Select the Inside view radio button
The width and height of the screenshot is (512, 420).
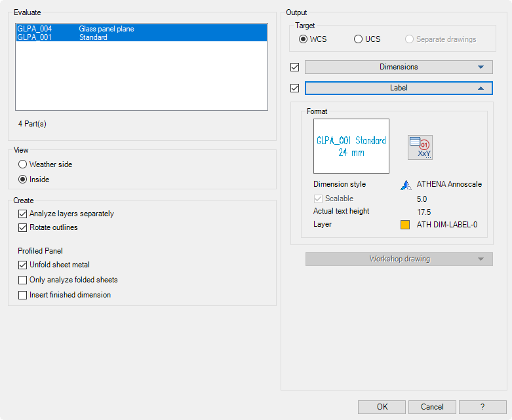click(23, 180)
